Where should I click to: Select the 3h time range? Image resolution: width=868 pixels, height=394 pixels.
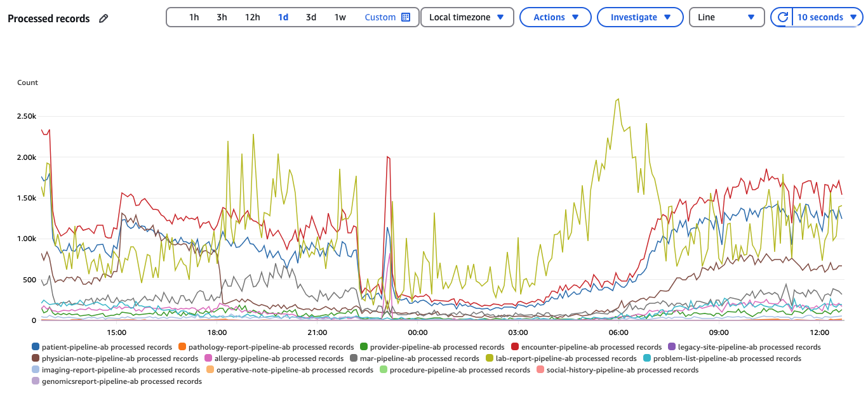click(x=222, y=17)
